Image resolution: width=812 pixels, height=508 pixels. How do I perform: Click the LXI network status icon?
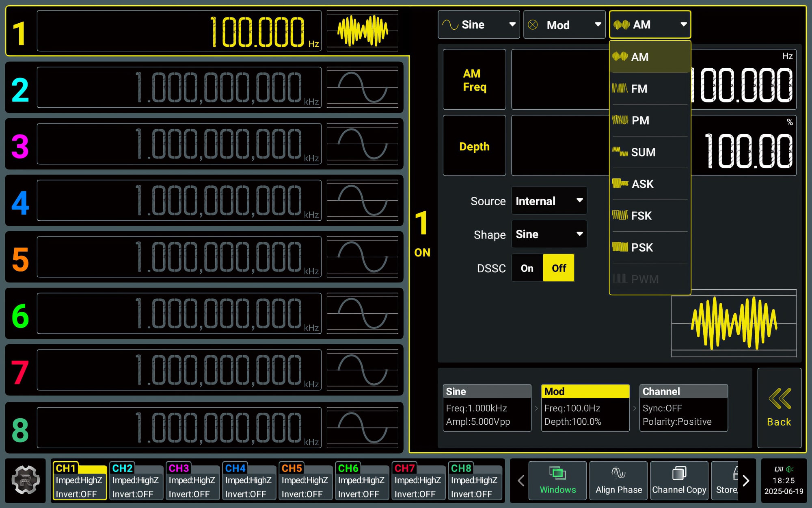coord(779,469)
